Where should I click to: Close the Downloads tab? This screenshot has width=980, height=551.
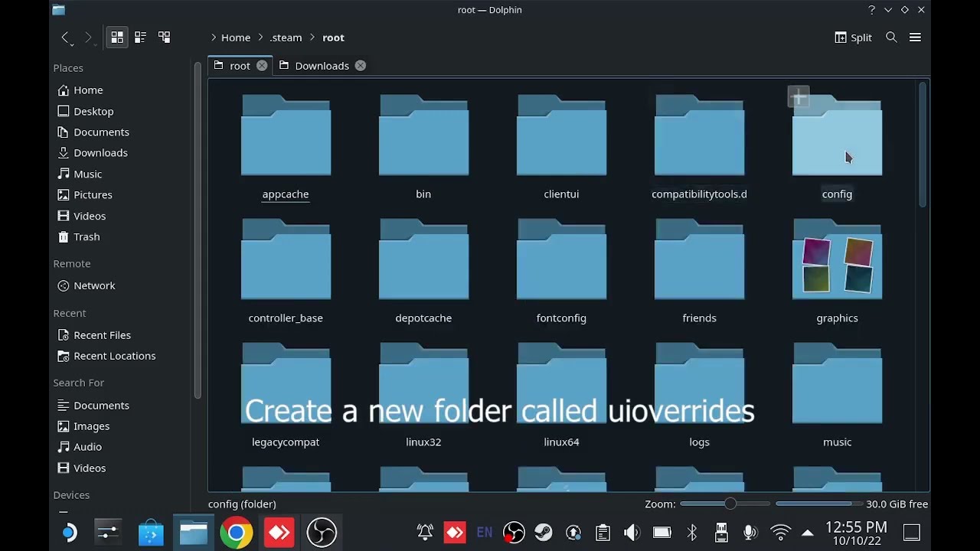tap(360, 66)
